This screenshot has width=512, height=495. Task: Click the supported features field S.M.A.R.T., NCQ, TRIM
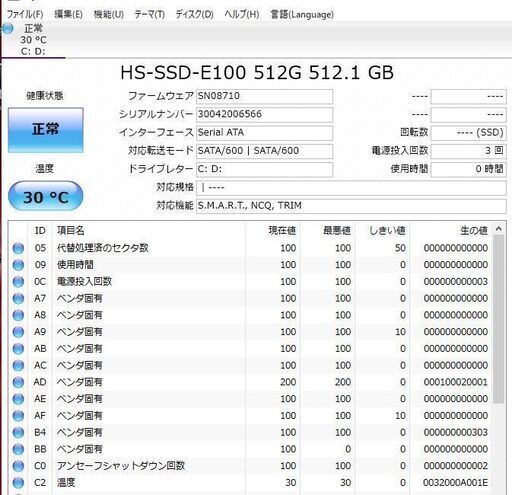(351, 206)
